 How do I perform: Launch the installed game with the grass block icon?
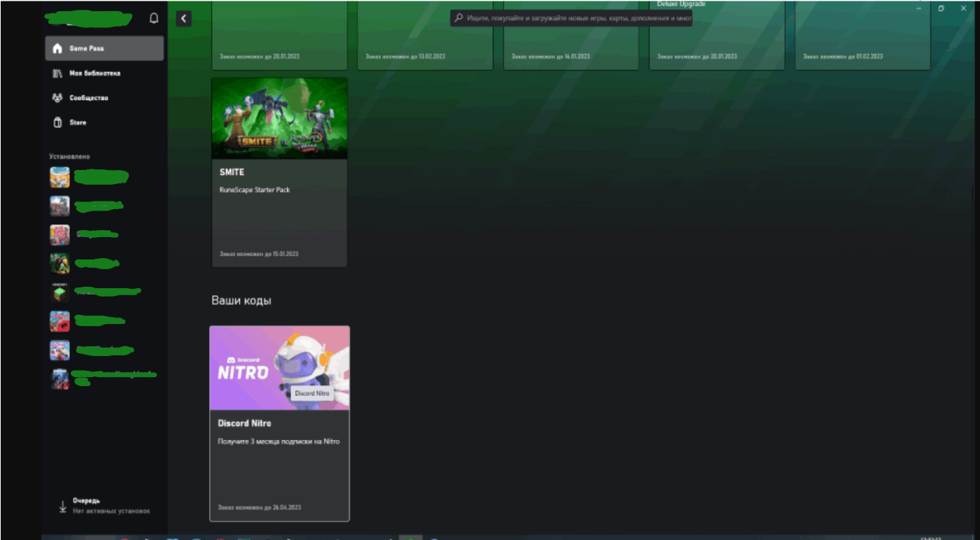(59, 292)
